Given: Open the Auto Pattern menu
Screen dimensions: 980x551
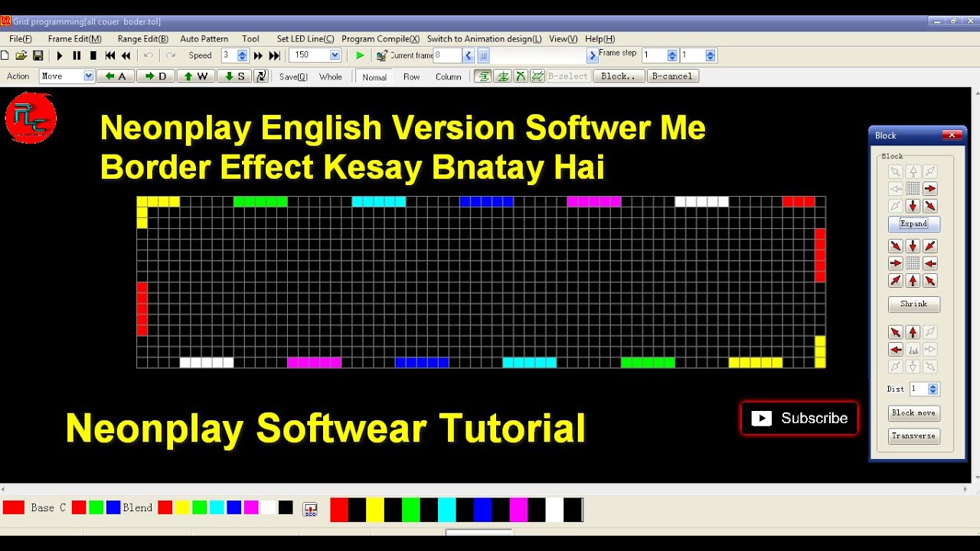Looking at the screenshot, I should coord(204,38).
